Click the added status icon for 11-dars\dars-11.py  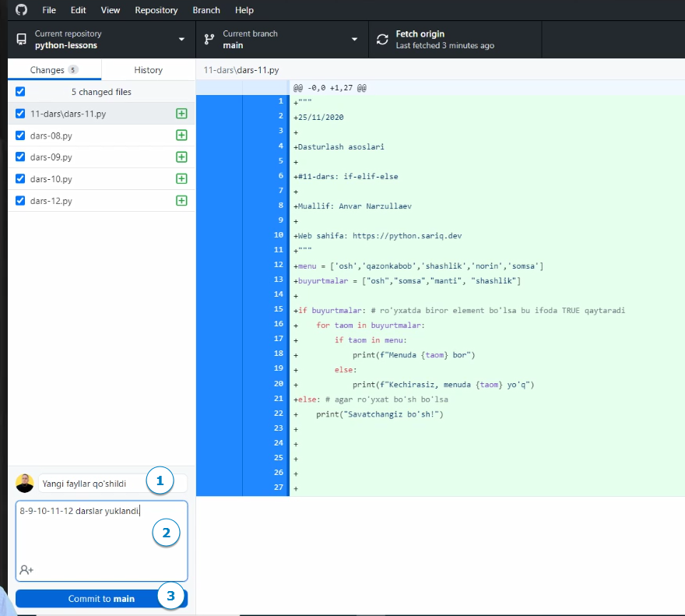[181, 114]
